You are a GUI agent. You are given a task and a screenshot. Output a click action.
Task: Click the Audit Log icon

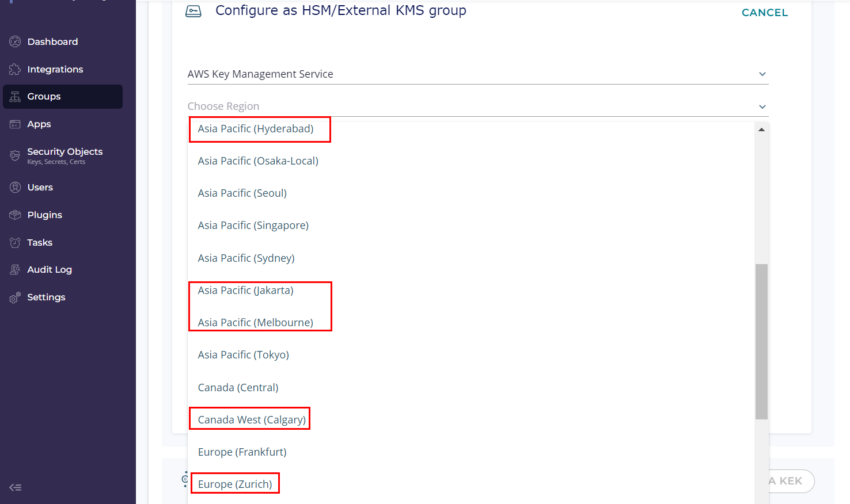tap(15, 270)
